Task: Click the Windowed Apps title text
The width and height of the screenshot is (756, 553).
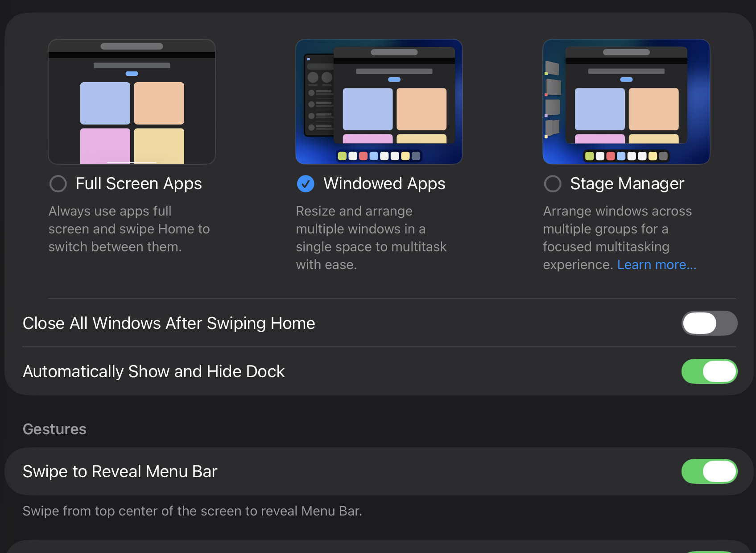Action: pyautogui.click(x=384, y=184)
